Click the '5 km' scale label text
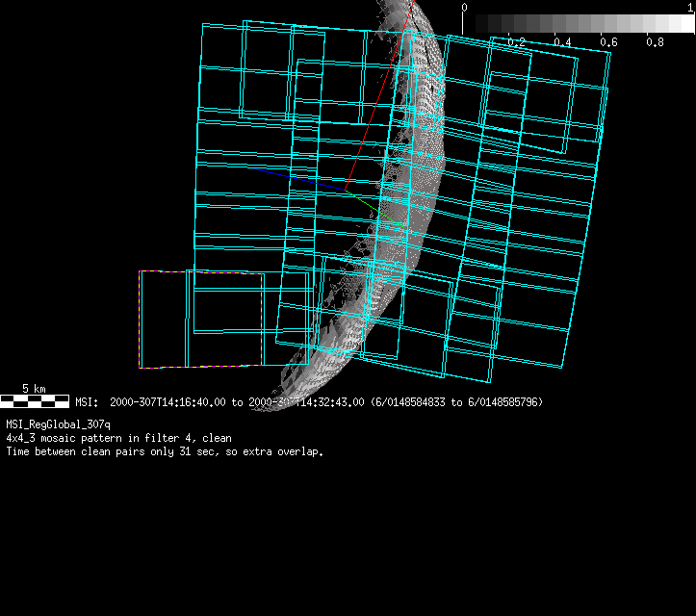 coord(34,389)
